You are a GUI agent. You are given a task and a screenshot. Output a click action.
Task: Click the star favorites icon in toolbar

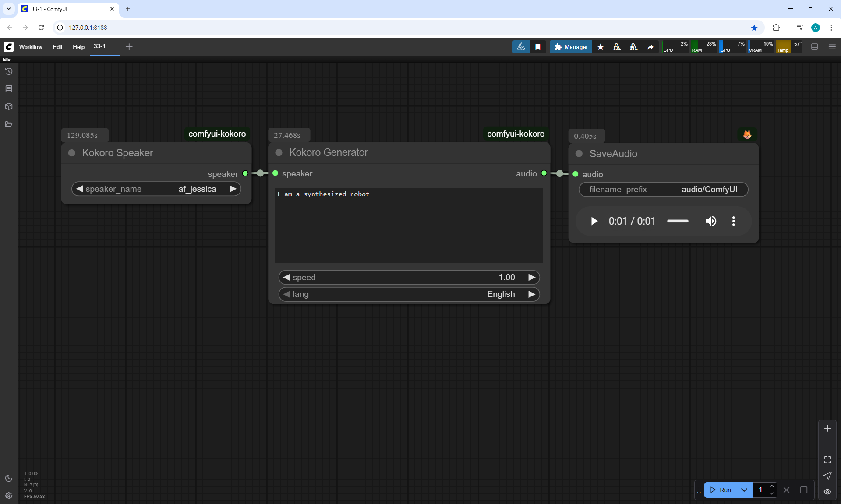pyautogui.click(x=601, y=47)
